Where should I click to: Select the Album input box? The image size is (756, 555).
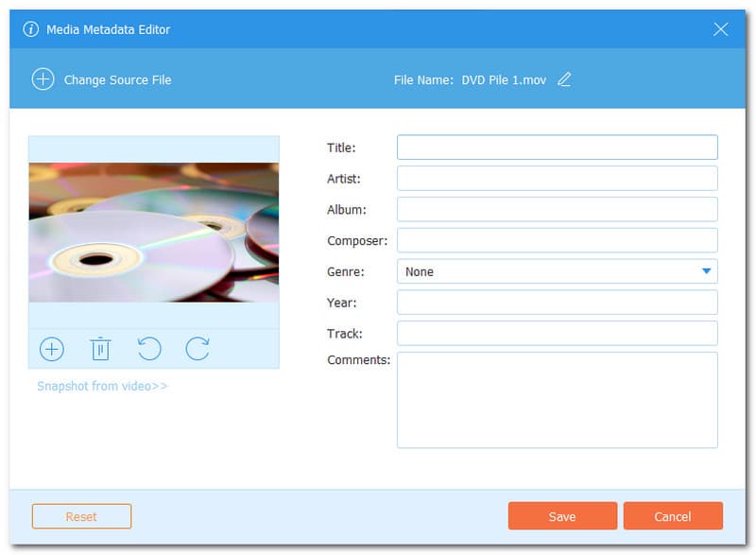tap(557, 210)
